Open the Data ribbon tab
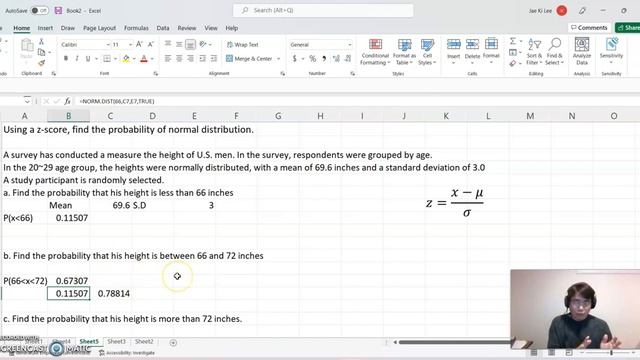The width and height of the screenshot is (640, 360). pyautogui.click(x=163, y=28)
